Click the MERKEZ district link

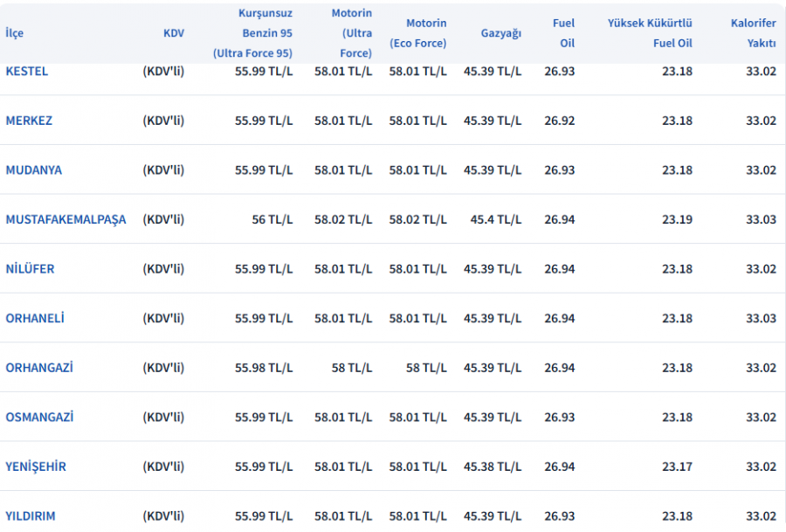coord(29,121)
